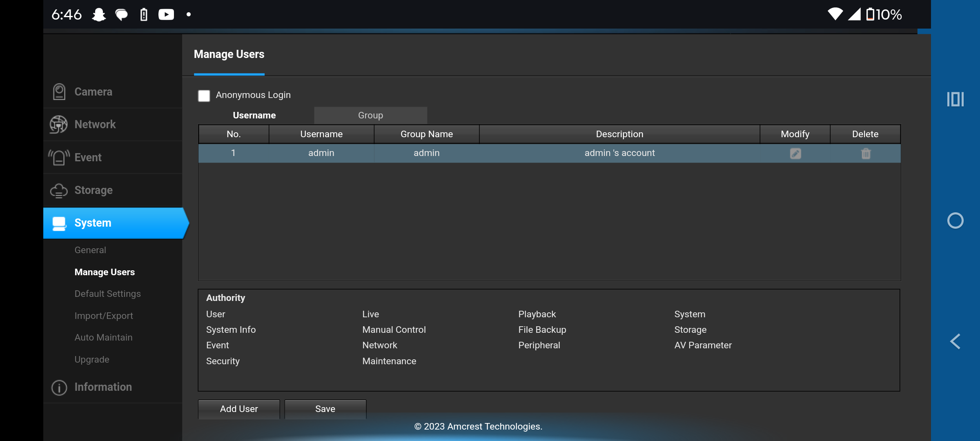
Task: Click the System monitor icon
Action: click(59, 223)
